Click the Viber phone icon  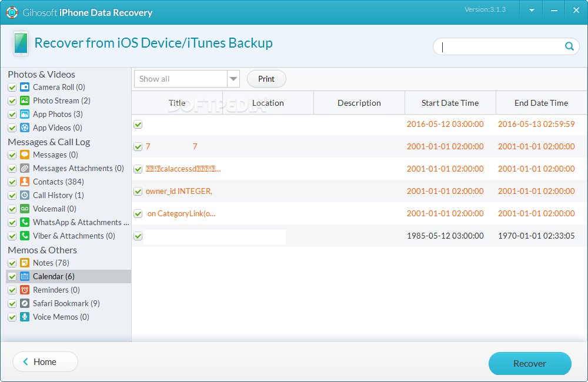(25, 236)
